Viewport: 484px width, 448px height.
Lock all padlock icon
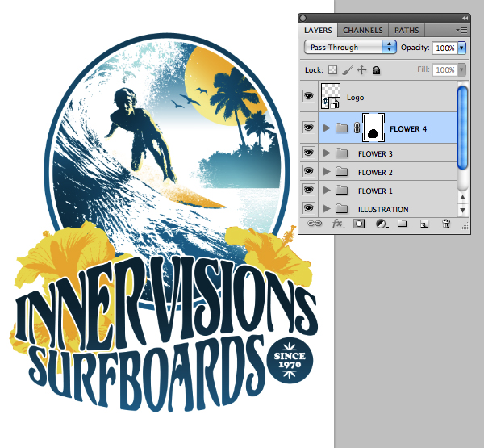coord(376,70)
